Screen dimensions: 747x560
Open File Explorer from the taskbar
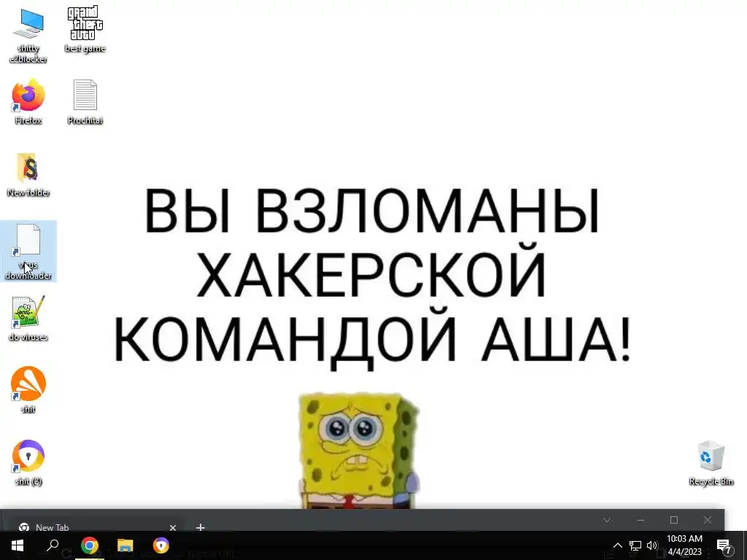pos(125,545)
